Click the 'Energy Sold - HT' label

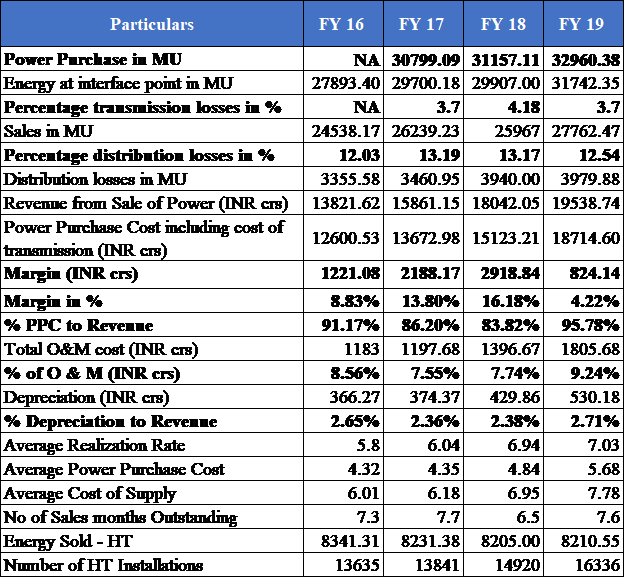(68, 541)
